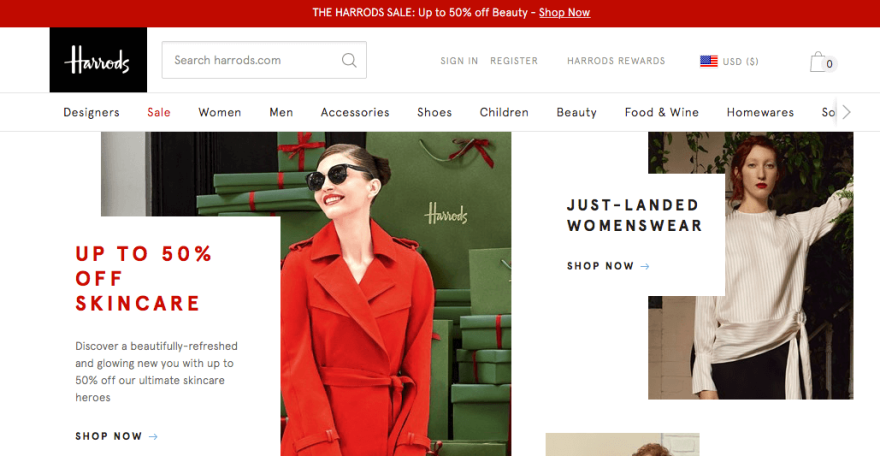Open the Sale menu

[159, 112]
